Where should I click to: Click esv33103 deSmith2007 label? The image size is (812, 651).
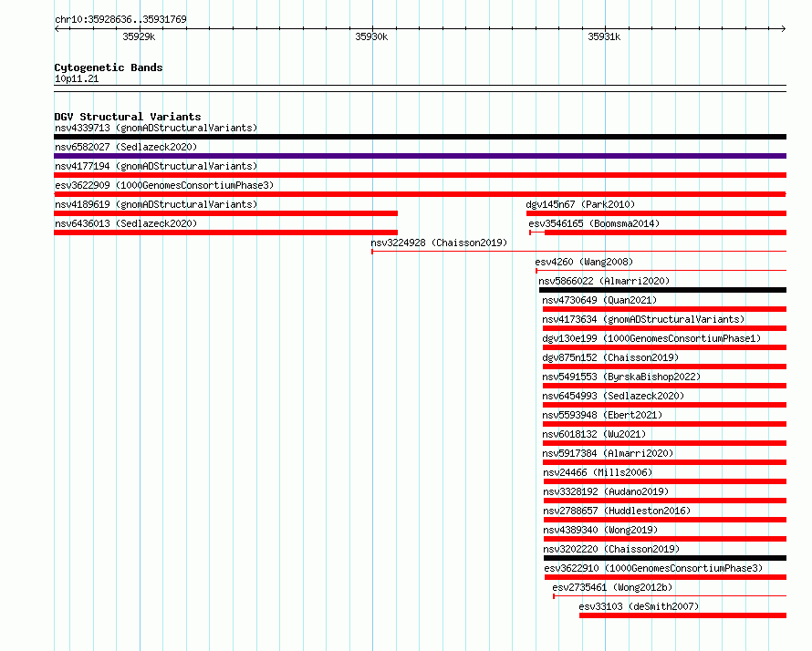click(639, 606)
